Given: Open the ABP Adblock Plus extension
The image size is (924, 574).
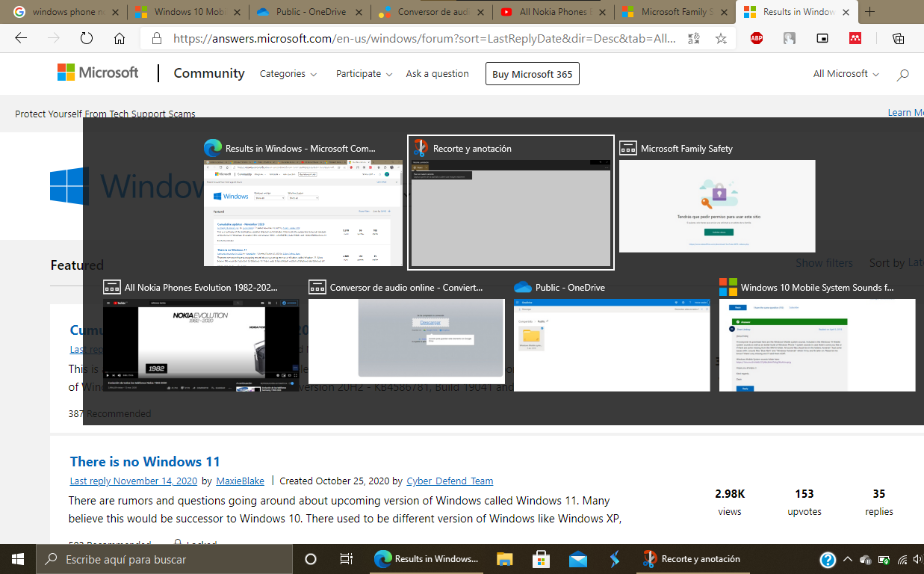Looking at the screenshot, I should [757, 39].
